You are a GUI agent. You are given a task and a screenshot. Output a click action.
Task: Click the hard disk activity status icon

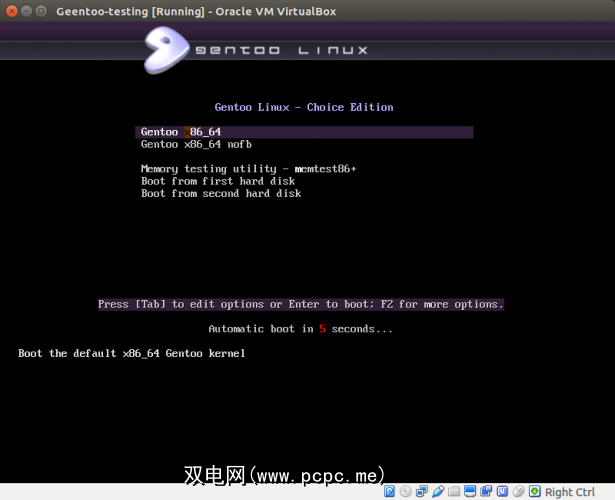tap(389, 491)
